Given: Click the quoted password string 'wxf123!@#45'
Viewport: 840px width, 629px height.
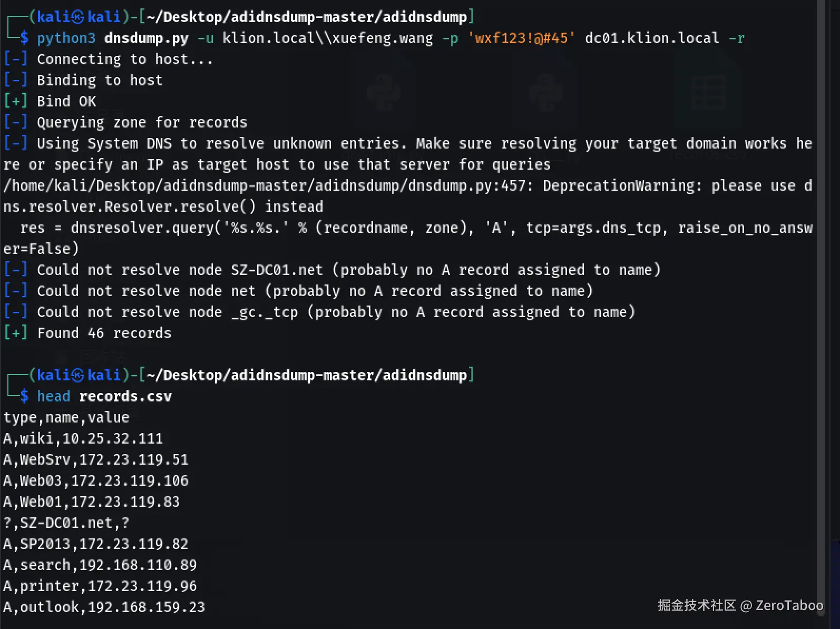Looking at the screenshot, I should pyautogui.click(x=521, y=38).
